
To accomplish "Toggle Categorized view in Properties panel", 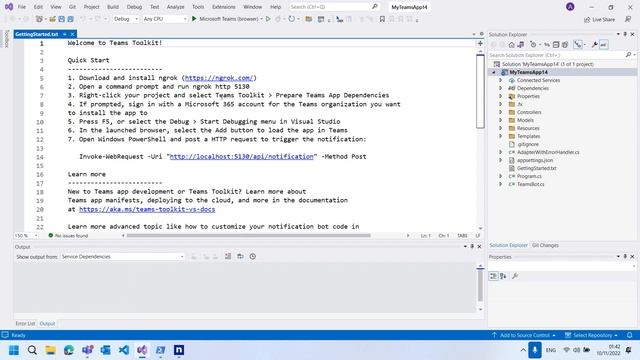I will click(x=493, y=276).
